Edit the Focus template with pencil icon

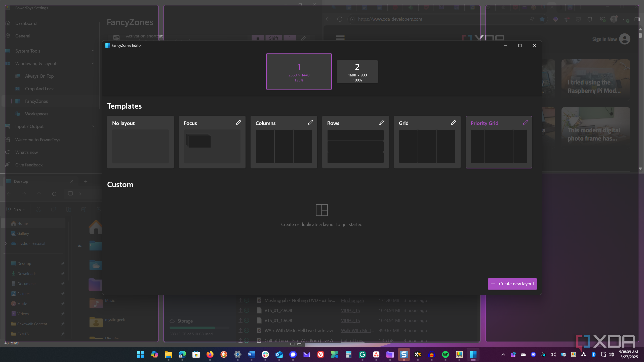coord(238,122)
